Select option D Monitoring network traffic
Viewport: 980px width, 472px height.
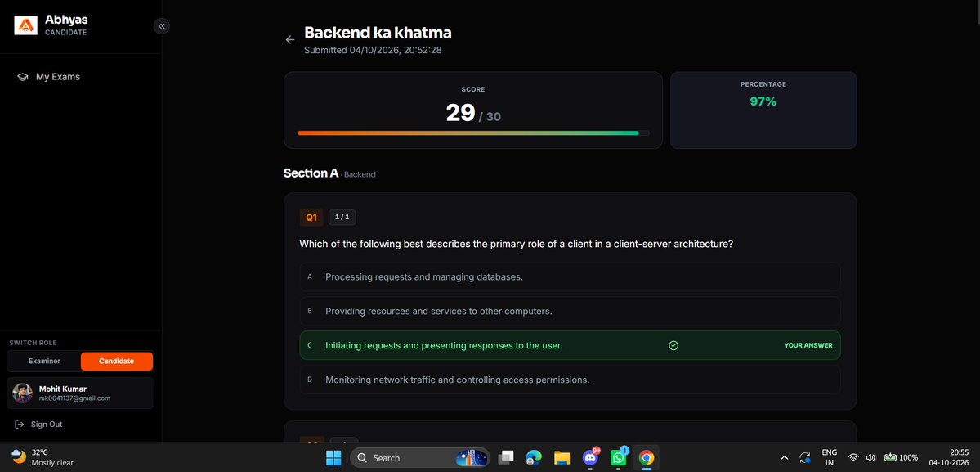[x=570, y=380]
